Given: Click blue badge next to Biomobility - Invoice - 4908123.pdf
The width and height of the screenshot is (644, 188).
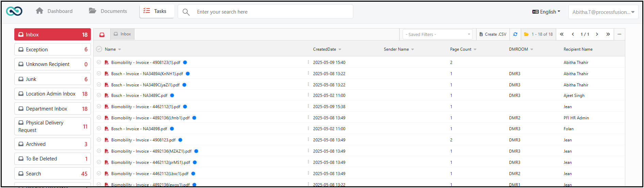Looking at the screenshot, I should point(180,140).
